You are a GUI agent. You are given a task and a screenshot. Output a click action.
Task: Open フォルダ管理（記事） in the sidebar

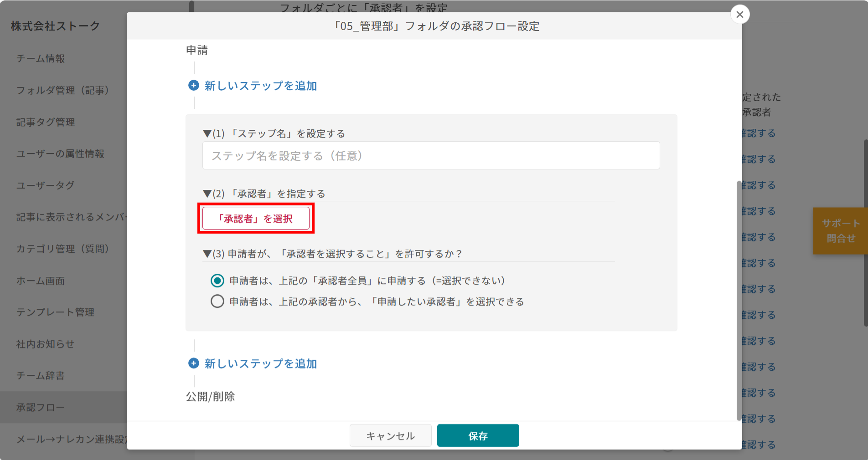tap(62, 91)
